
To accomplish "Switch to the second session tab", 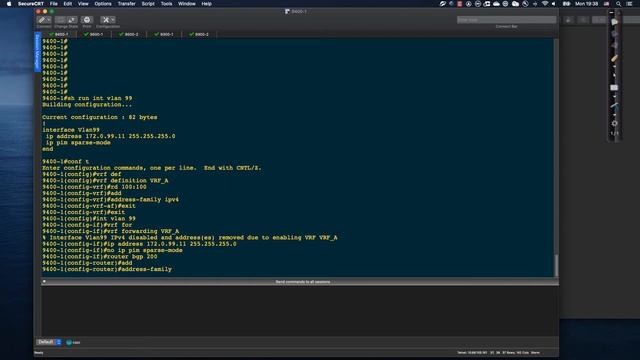I will coord(93,34).
